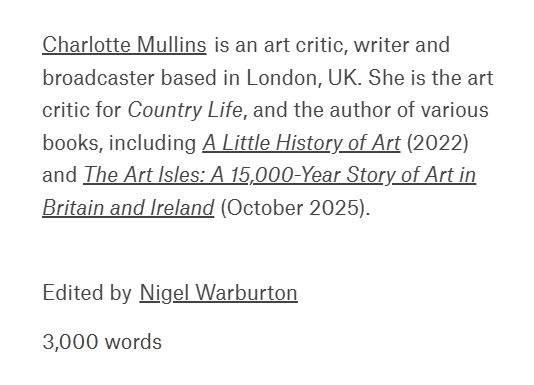The width and height of the screenshot is (534, 385).
Task: Click the (October 2025) date text
Action: 295,208
